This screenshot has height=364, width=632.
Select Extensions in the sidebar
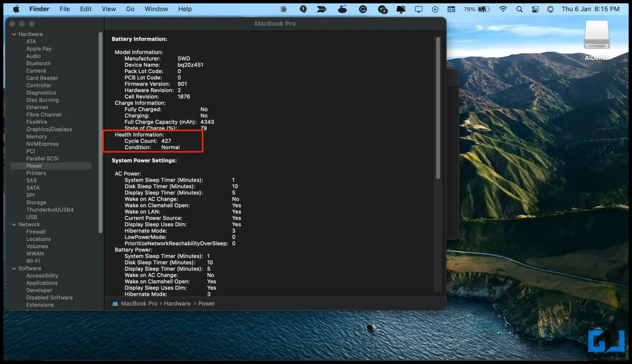[x=40, y=305]
